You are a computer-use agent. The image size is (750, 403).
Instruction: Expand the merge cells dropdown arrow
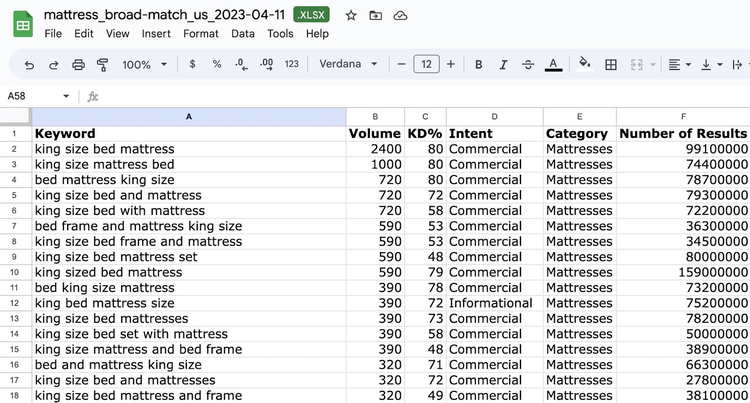coord(652,65)
